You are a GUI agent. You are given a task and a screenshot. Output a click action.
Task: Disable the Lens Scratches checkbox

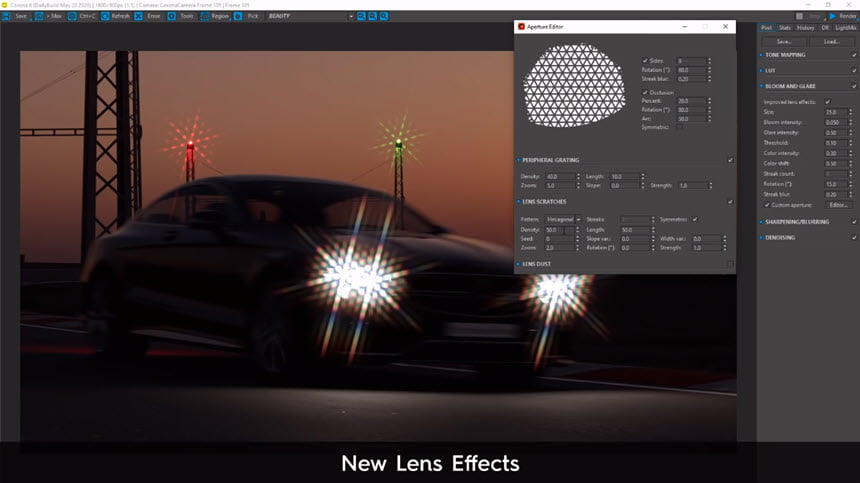[x=730, y=202]
